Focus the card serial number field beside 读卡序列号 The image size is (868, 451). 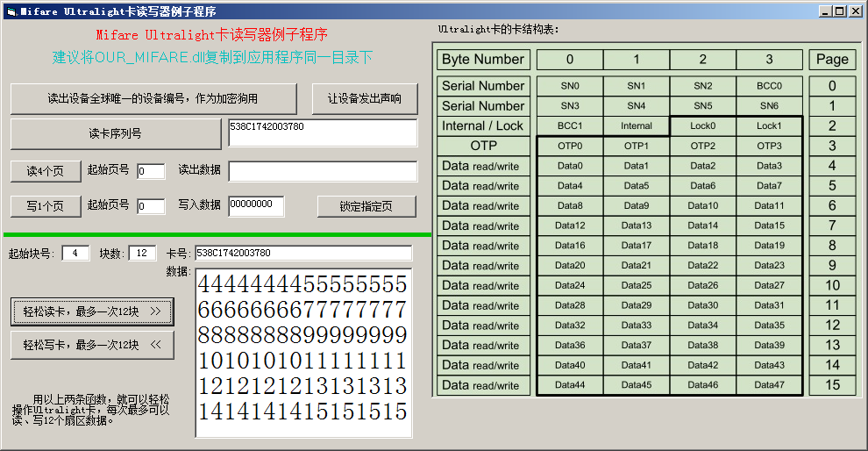323,133
